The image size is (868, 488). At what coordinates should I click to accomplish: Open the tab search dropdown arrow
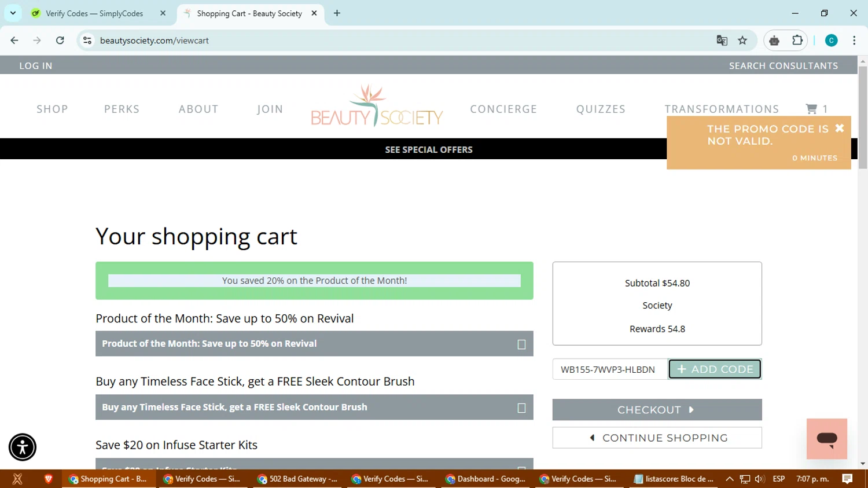coord(13,13)
